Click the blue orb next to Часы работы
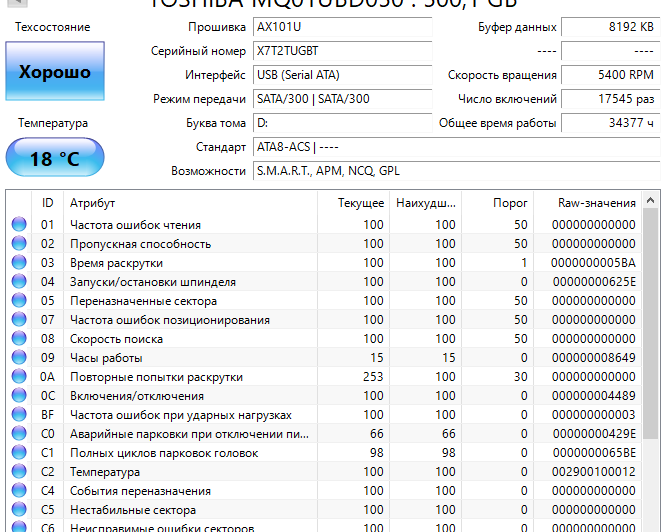667x532 pixels. pyautogui.click(x=18, y=358)
